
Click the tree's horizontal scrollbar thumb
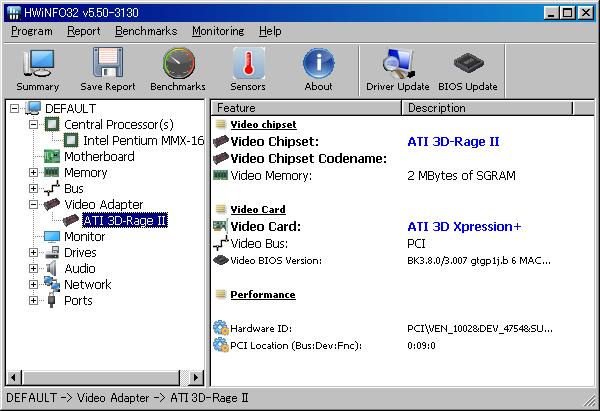[101, 378]
